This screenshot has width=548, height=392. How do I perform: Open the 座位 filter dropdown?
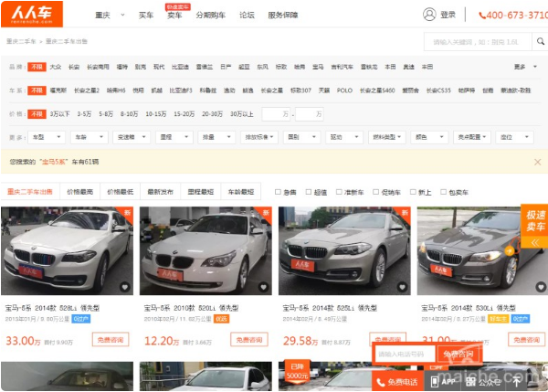pyautogui.click(x=514, y=137)
